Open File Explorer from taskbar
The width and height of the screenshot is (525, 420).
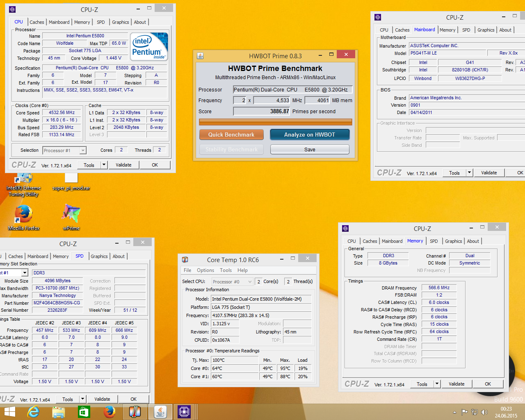pyautogui.click(x=59, y=412)
